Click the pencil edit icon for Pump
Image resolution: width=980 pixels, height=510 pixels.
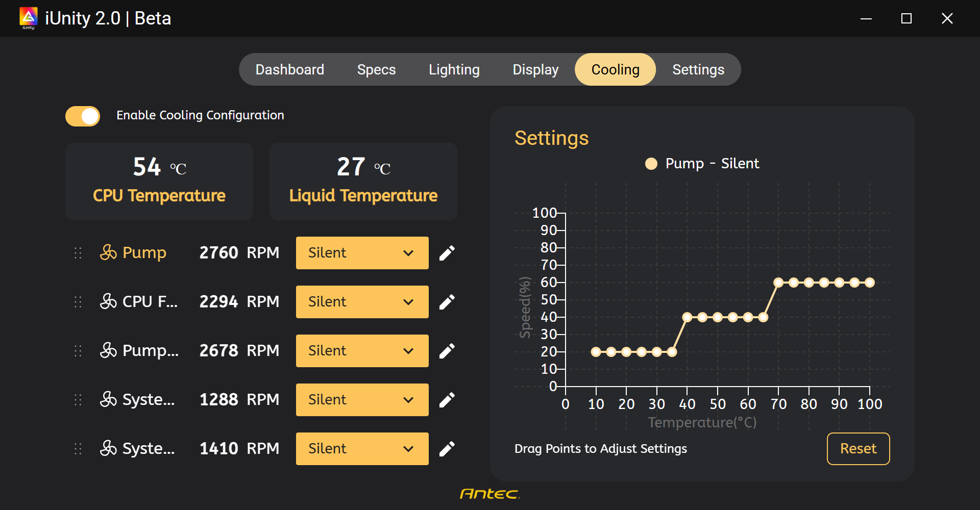[x=447, y=253]
